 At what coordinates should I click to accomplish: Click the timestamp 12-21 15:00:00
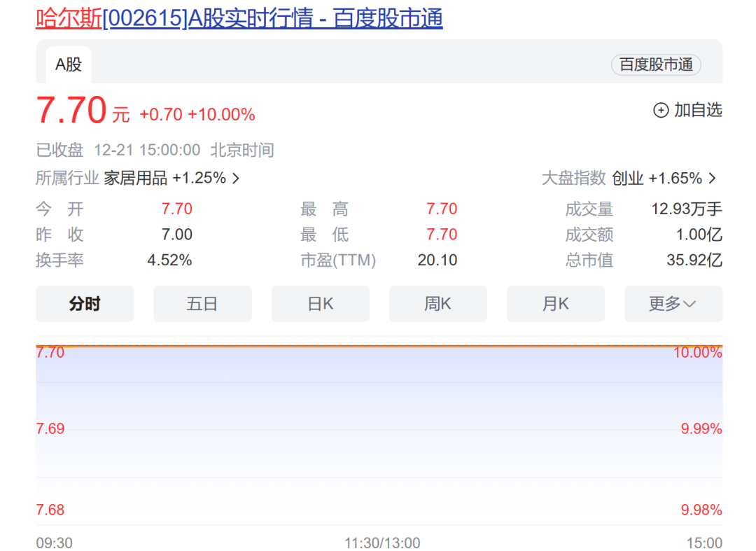pyautogui.click(x=147, y=151)
